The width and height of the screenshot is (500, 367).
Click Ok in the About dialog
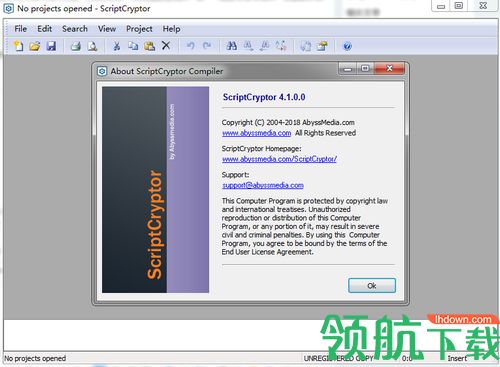click(372, 286)
